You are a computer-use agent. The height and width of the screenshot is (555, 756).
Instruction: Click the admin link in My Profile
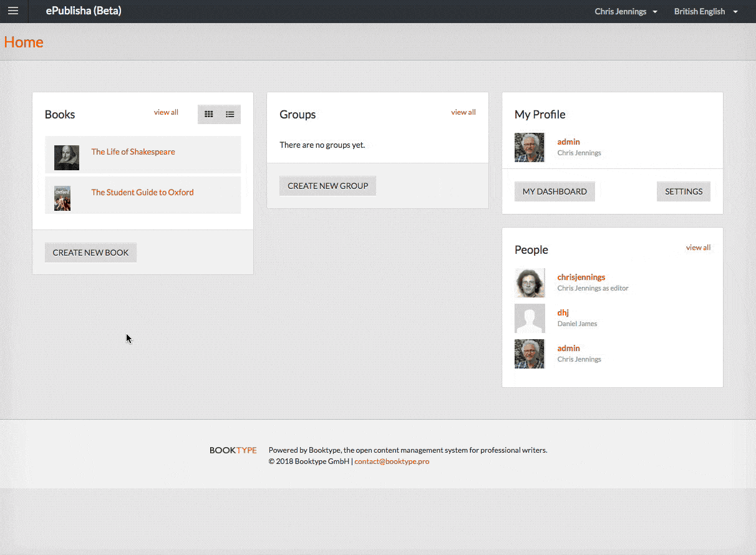[568, 142]
